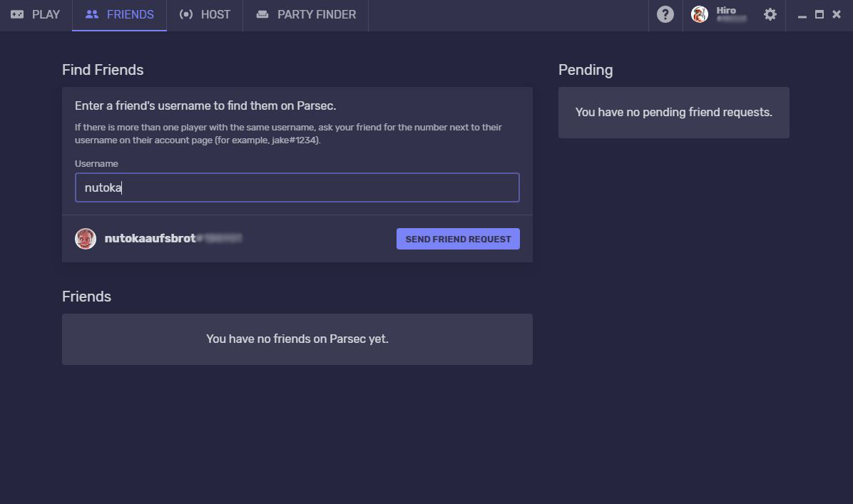Click the broadcast icon on Host tab
The image size is (853, 504).
(186, 14)
